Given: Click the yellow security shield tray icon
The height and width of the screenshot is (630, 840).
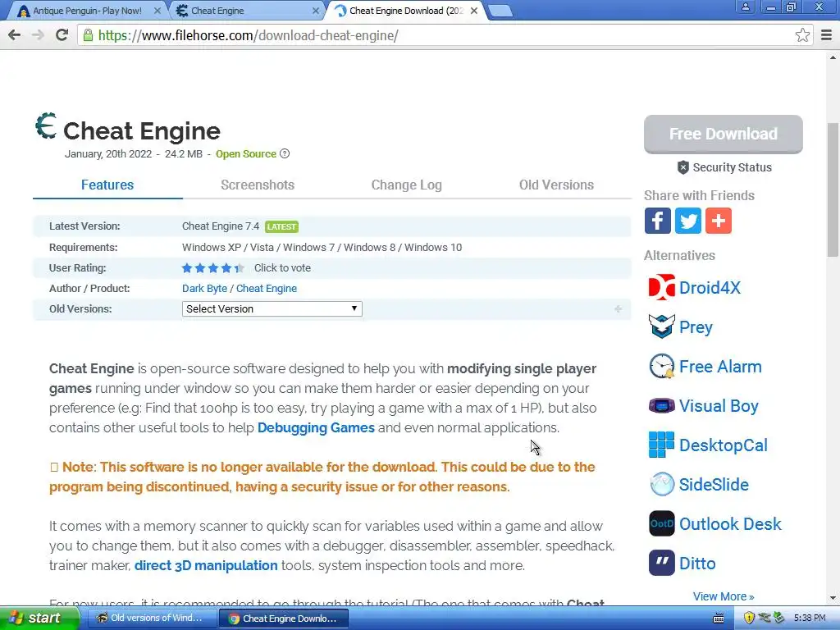Looking at the screenshot, I should (x=749, y=619).
